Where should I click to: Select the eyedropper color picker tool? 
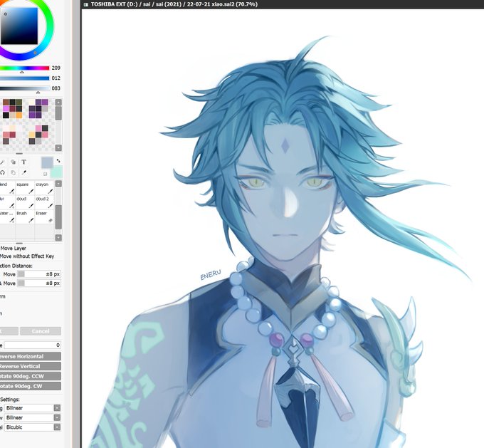coord(23,172)
